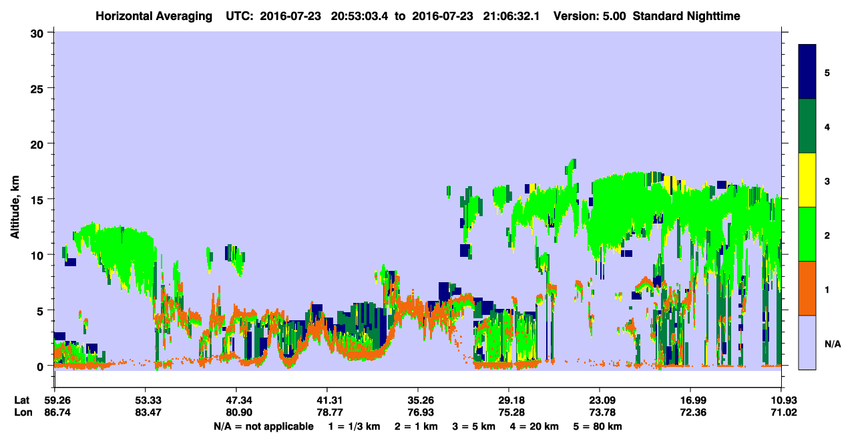868x445 pixels.
Task: Click the end time 21:06:32.1
Action: [x=512, y=16]
